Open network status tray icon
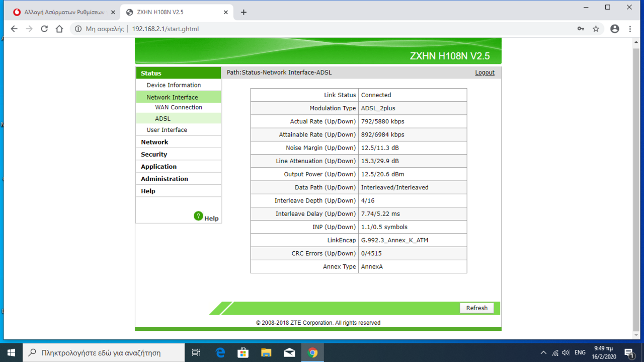 click(x=555, y=352)
